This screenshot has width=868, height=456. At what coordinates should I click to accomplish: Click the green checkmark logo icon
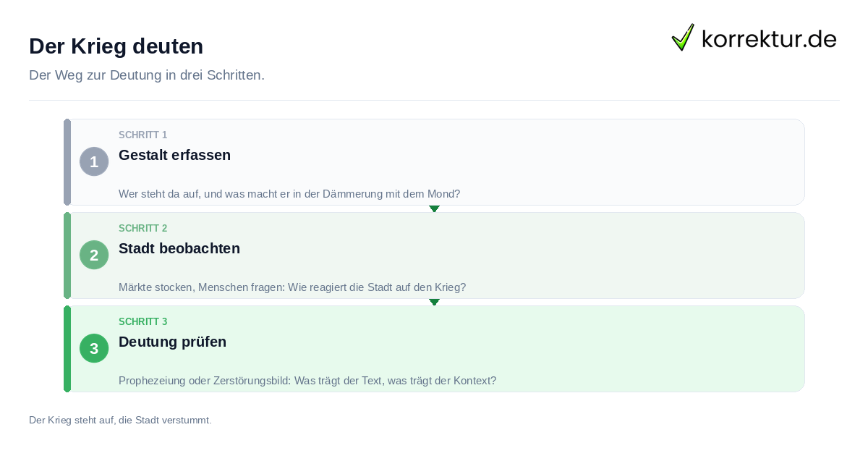coord(683,38)
